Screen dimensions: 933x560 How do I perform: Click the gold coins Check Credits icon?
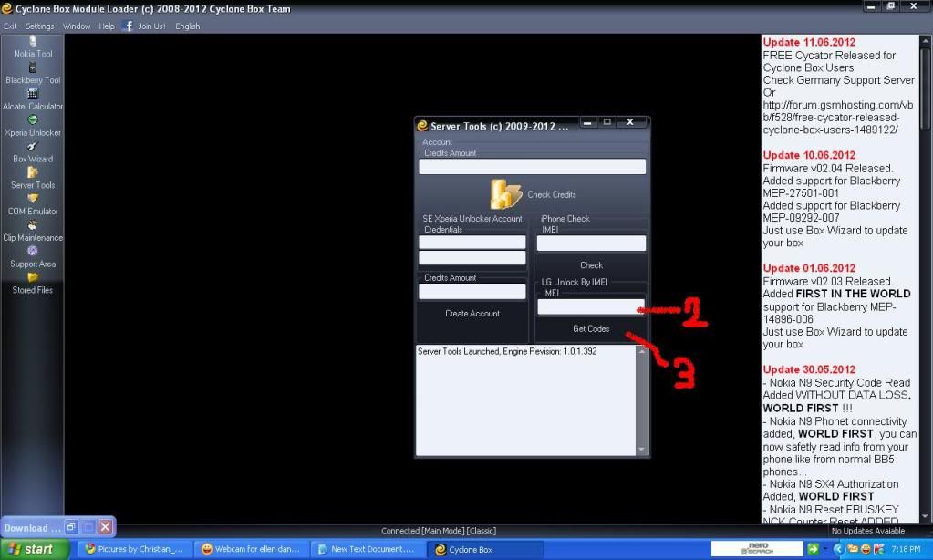pyautogui.click(x=505, y=194)
